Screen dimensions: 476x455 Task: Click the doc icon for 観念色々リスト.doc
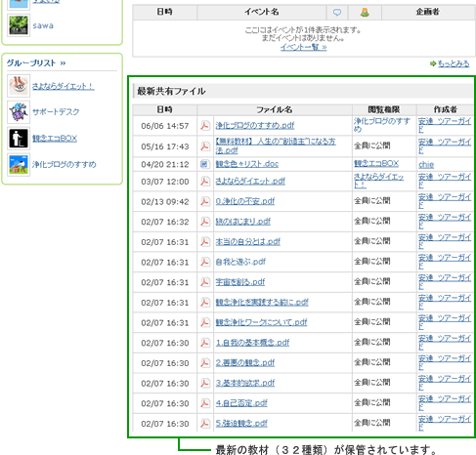coord(204,164)
